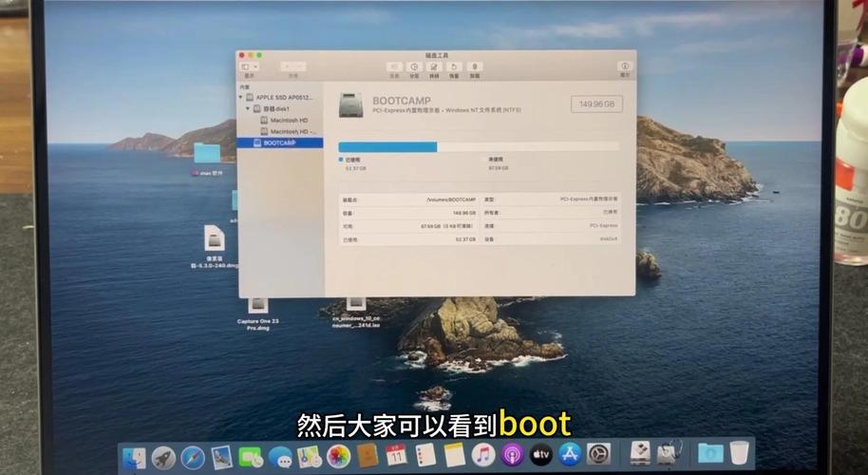The image size is (868, 475).
Task: Click the blue used-space bar segment
Action: (387, 146)
